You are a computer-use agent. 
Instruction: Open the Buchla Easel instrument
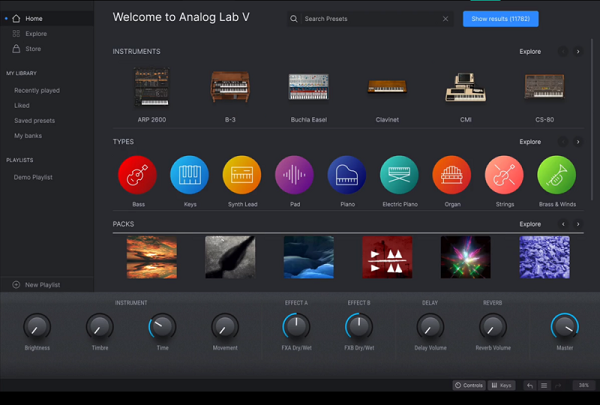pos(308,87)
